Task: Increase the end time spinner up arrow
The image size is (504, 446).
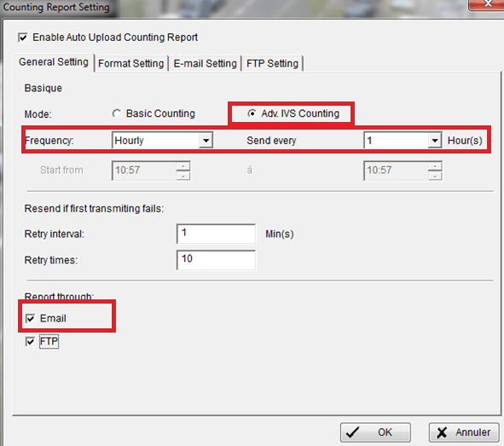Action: tap(435, 166)
